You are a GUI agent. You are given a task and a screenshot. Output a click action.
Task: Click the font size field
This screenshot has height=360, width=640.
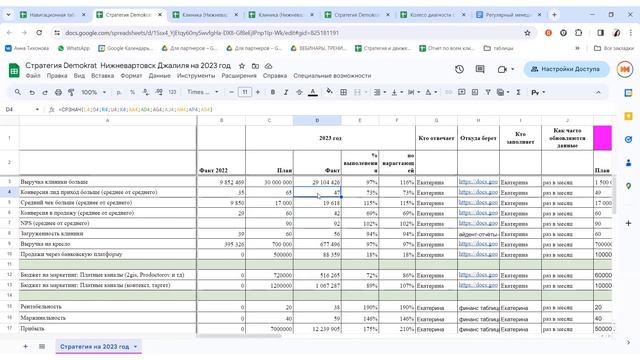pyautogui.click(x=244, y=93)
